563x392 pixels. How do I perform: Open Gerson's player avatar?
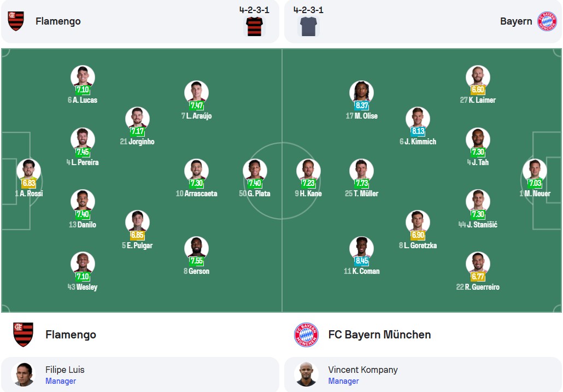point(196,248)
